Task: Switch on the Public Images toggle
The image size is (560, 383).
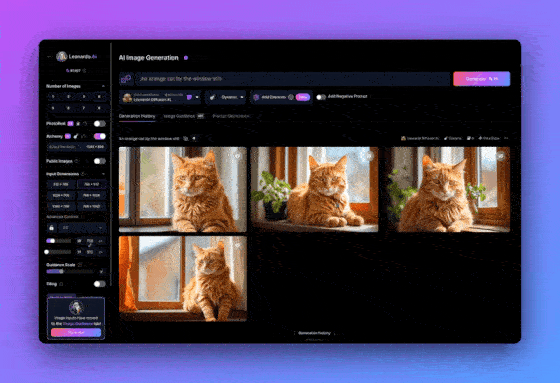Action: 100,161
